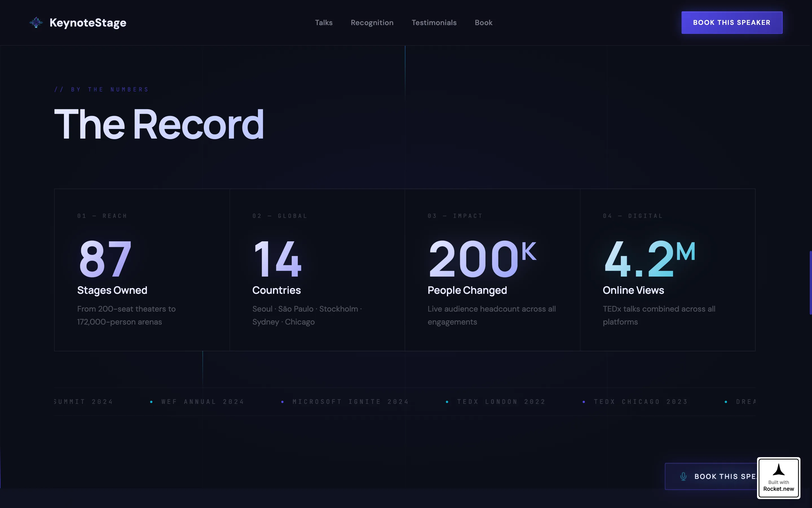Screen dimensions: 812x508
Task: Go to the Recognition section
Action: [372, 23]
